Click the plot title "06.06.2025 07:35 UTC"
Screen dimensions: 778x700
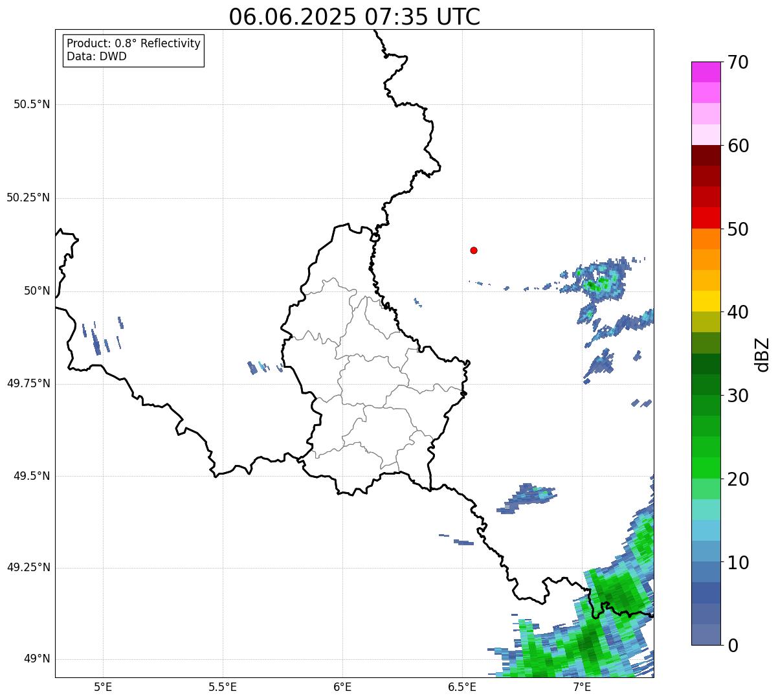[355, 17]
